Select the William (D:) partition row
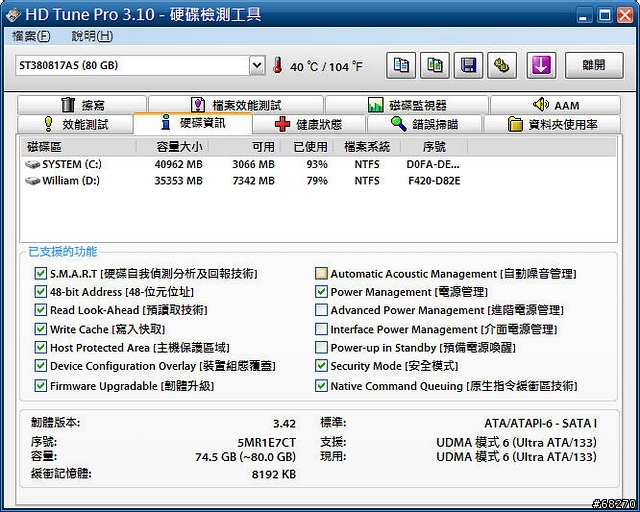The height and width of the screenshot is (512, 640). [318, 181]
